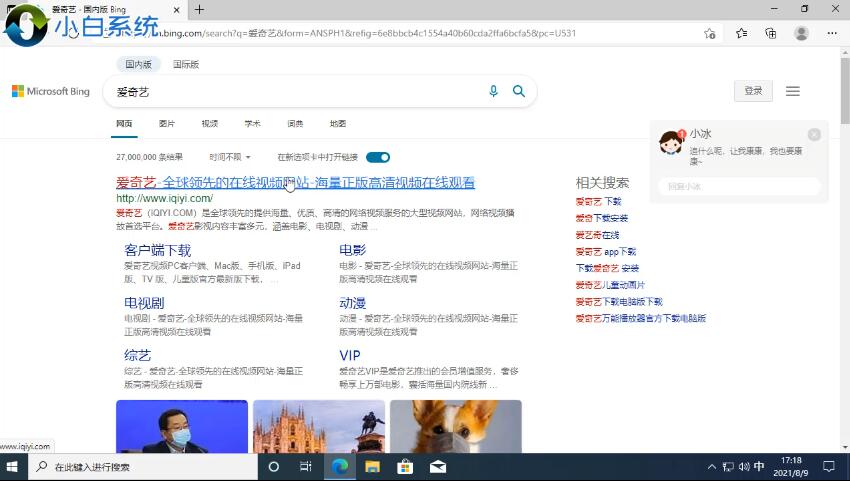Open the 动漫 sublink
850x481 pixels.
point(352,303)
